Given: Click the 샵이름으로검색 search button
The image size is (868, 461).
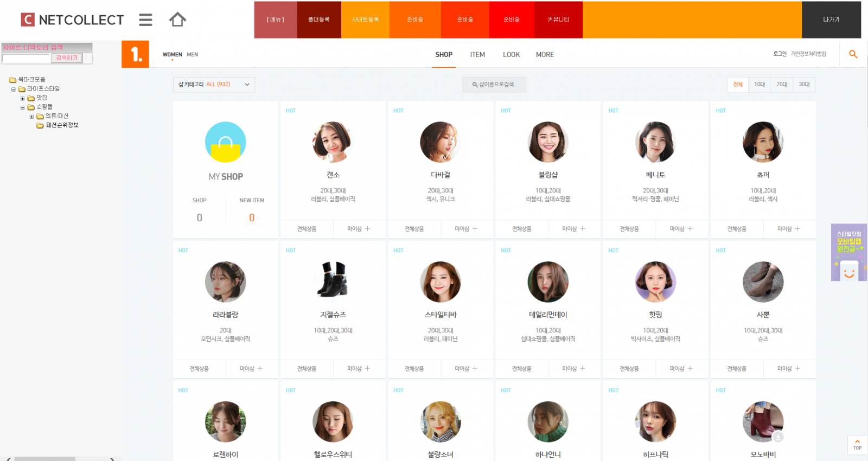Looking at the screenshot, I should [494, 85].
